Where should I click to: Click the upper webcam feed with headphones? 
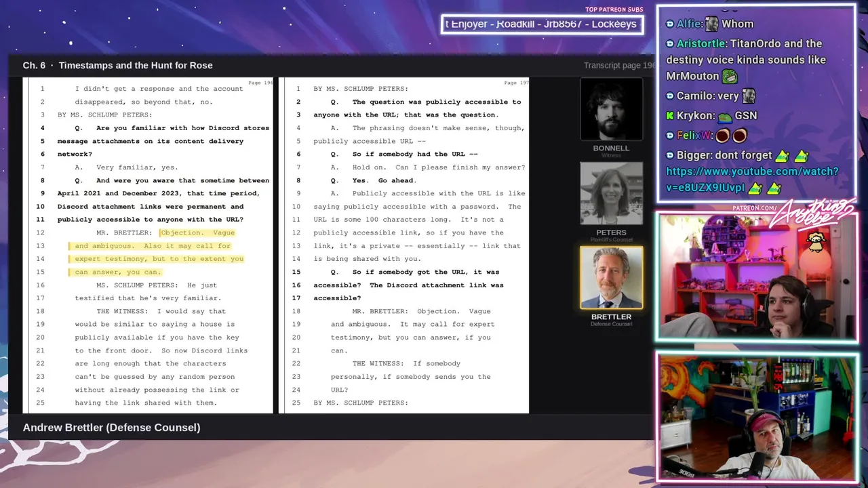(x=756, y=277)
